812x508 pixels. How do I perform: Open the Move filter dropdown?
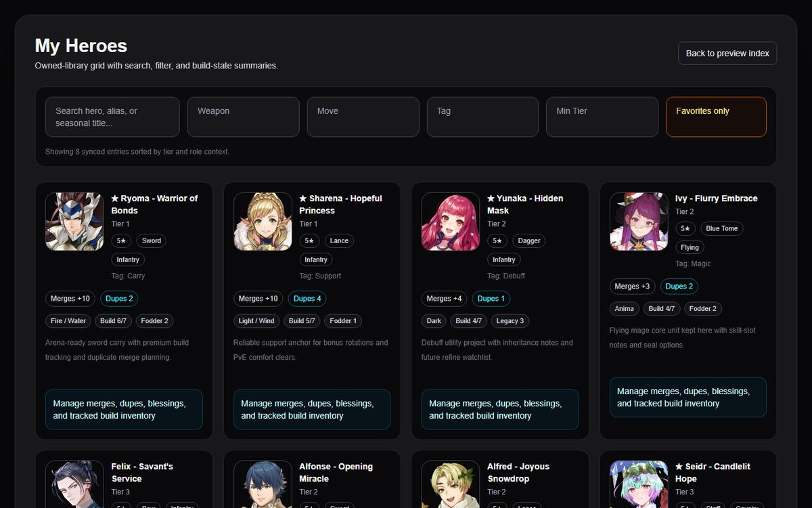point(363,117)
